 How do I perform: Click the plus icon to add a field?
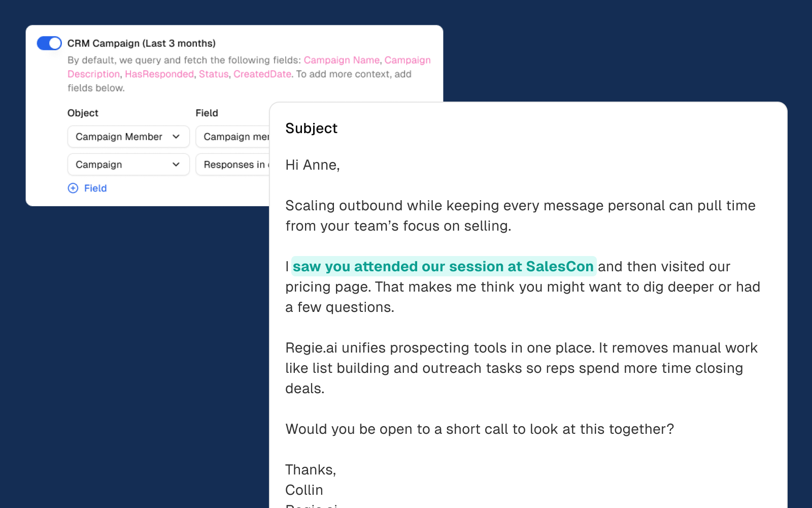point(73,188)
